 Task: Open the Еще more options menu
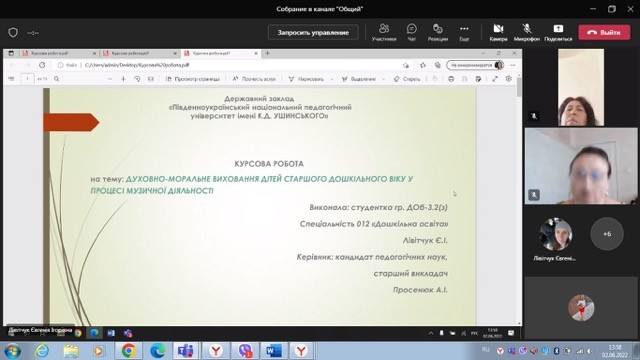tap(464, 32)
